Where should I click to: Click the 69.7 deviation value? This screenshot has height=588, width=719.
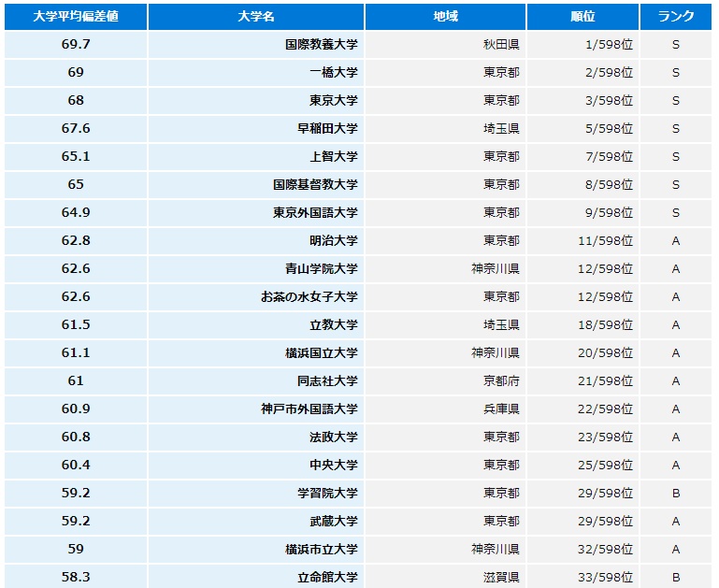click(x=76, y=45)
